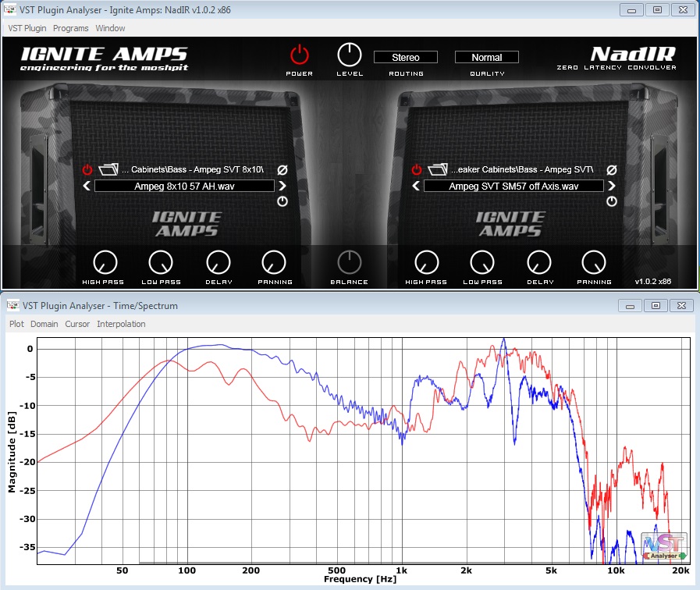Open the QUALITY selector showing Normal
The height and width of the screenshot is (590, 700).
486,56
